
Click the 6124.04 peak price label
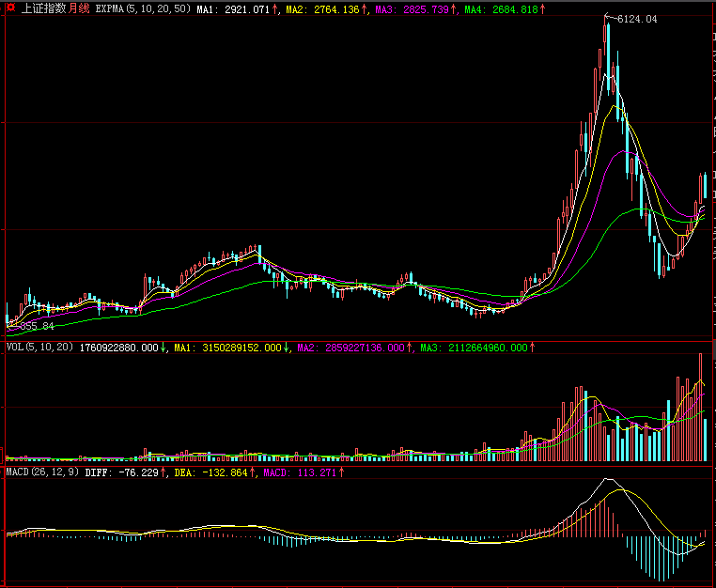[x=637, y=19]
